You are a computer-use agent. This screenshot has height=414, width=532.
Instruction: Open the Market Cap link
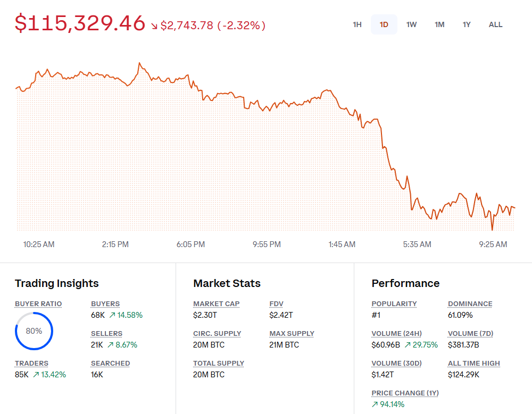pyautogui.click(x=216, y=303)
